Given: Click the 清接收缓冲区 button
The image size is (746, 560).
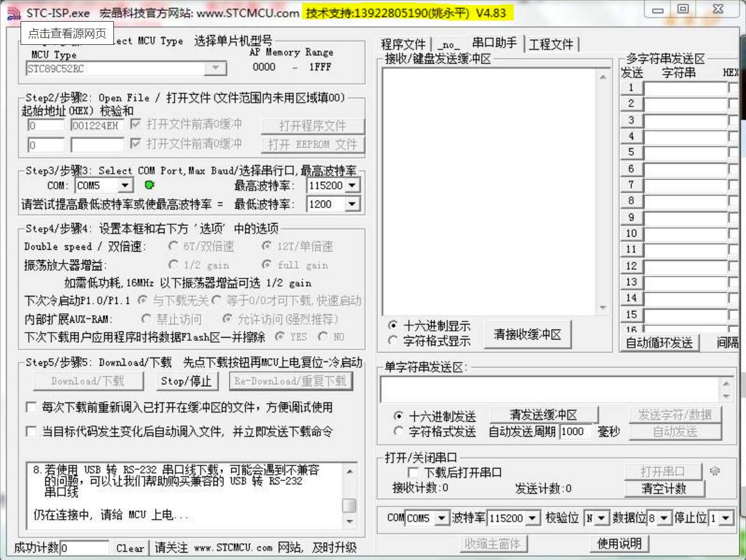Looking at the screenshot, I should click(527, 335).
